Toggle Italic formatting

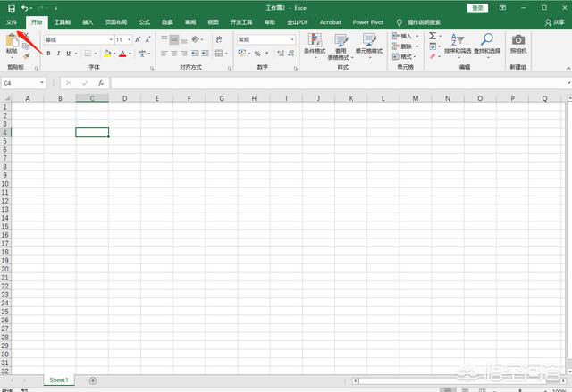[59, 54]
